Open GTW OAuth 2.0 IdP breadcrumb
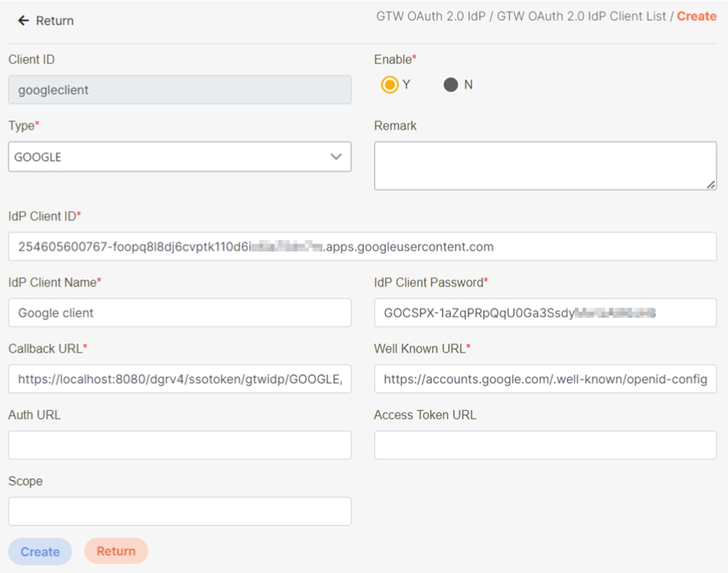The image size is (728, 573). pyautogui.click(x=431, y=17)
